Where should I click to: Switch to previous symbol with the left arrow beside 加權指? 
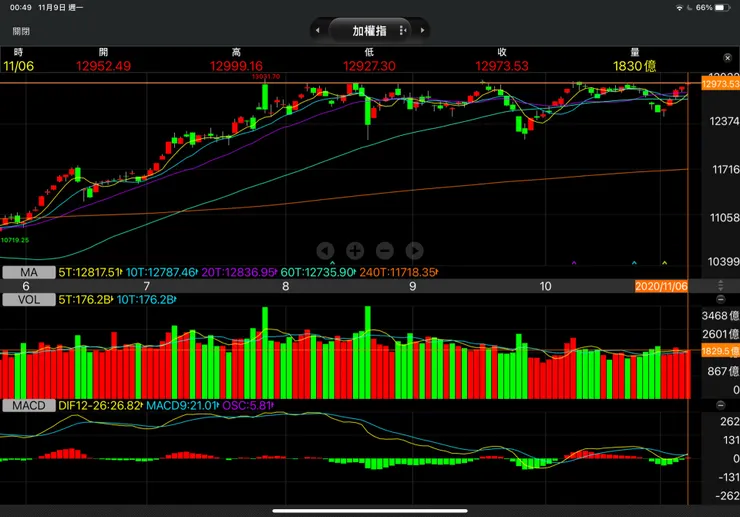[x=318, y=30]
